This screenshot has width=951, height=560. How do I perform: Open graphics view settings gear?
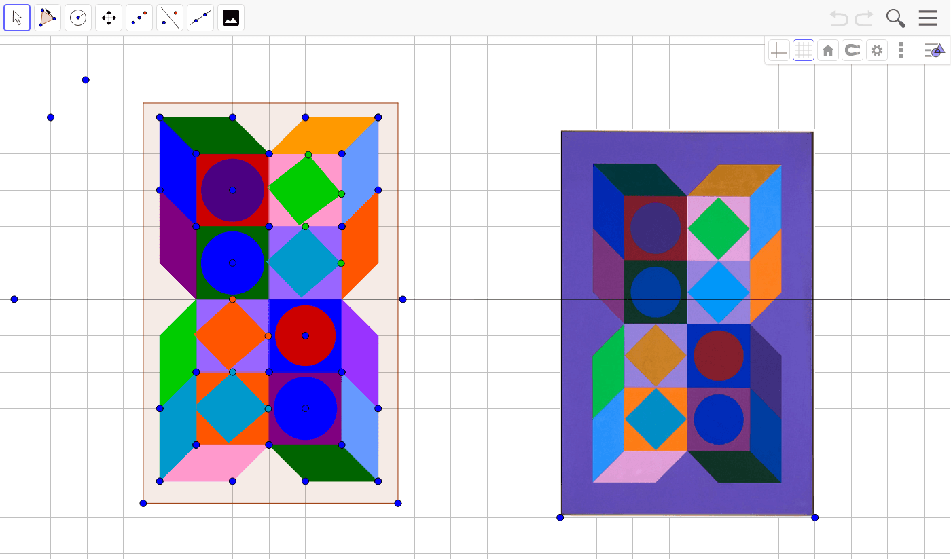[877, 50]
